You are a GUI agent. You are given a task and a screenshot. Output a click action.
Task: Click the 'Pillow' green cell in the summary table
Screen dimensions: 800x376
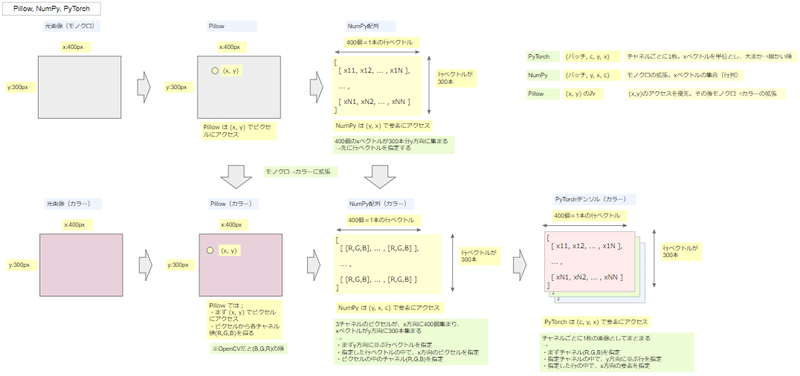coord(542,94)
